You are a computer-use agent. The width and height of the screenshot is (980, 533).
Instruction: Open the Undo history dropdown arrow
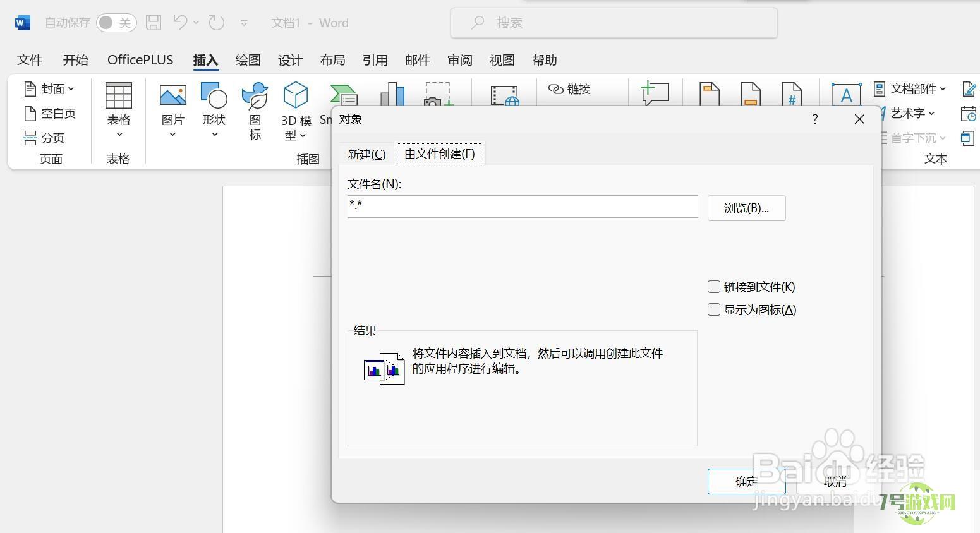click(196, 23)
